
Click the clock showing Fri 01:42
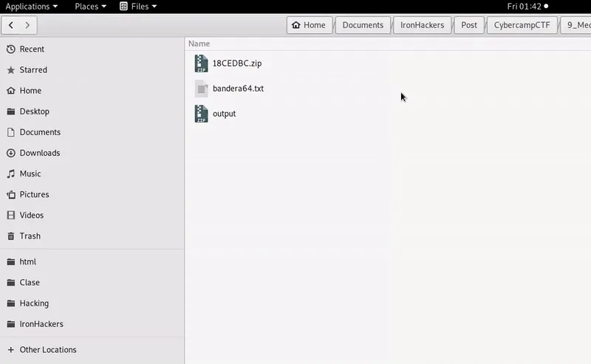(525, 6)
